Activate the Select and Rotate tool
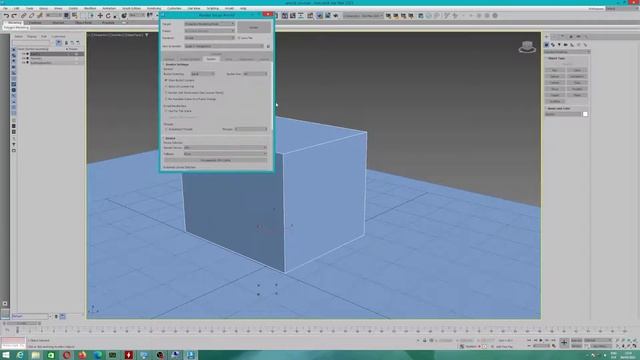The width and height of the screenshot is (640, 360). (x=108, y=16)
